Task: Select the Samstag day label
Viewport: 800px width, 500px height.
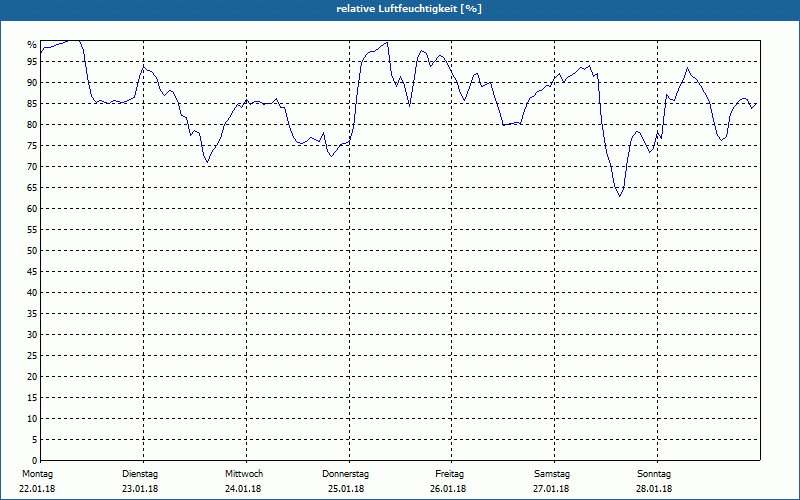Action: [552, 474]
